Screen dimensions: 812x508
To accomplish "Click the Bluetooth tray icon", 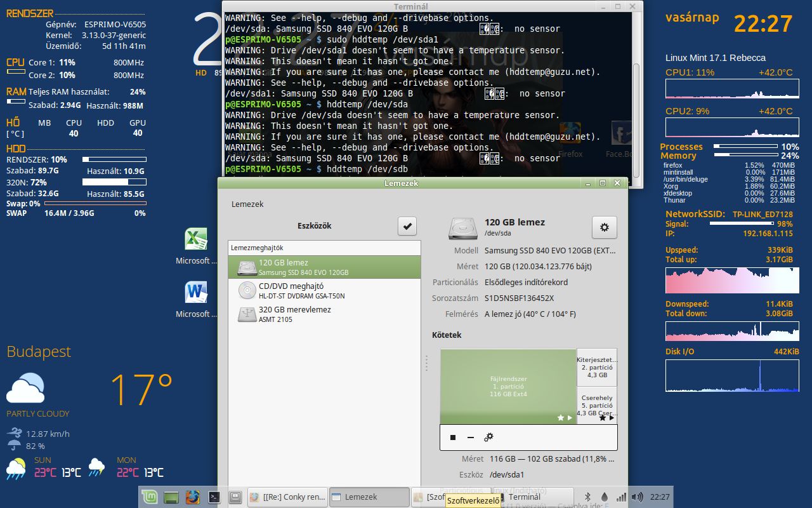I will (x=587, y=497).
